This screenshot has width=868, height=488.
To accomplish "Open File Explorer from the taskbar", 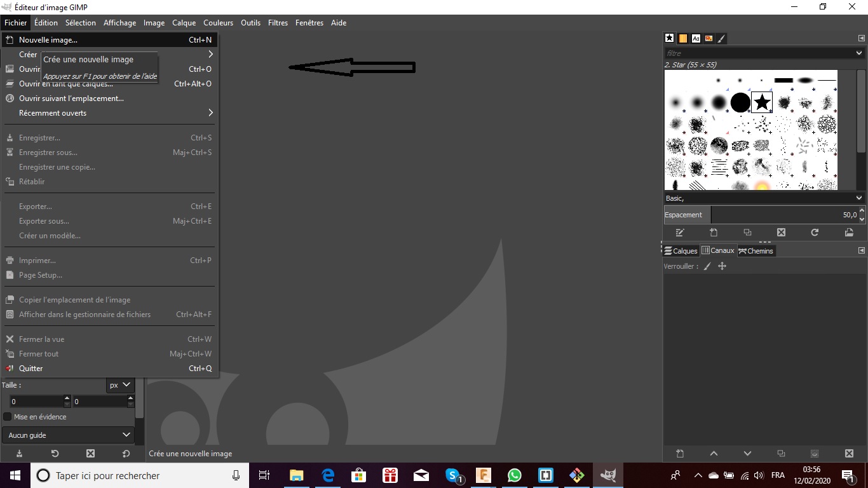I will (297, 475).
